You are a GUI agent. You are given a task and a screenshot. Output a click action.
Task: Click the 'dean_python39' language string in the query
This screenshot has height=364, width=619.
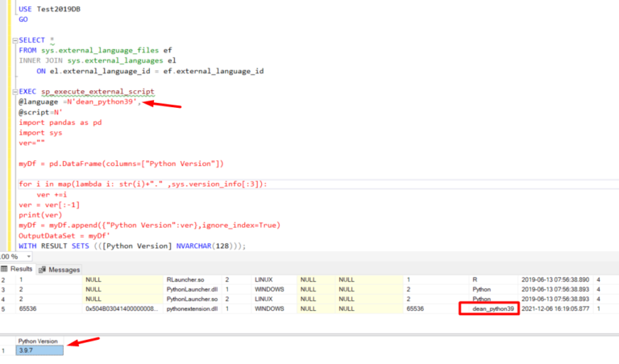(103, 102)
